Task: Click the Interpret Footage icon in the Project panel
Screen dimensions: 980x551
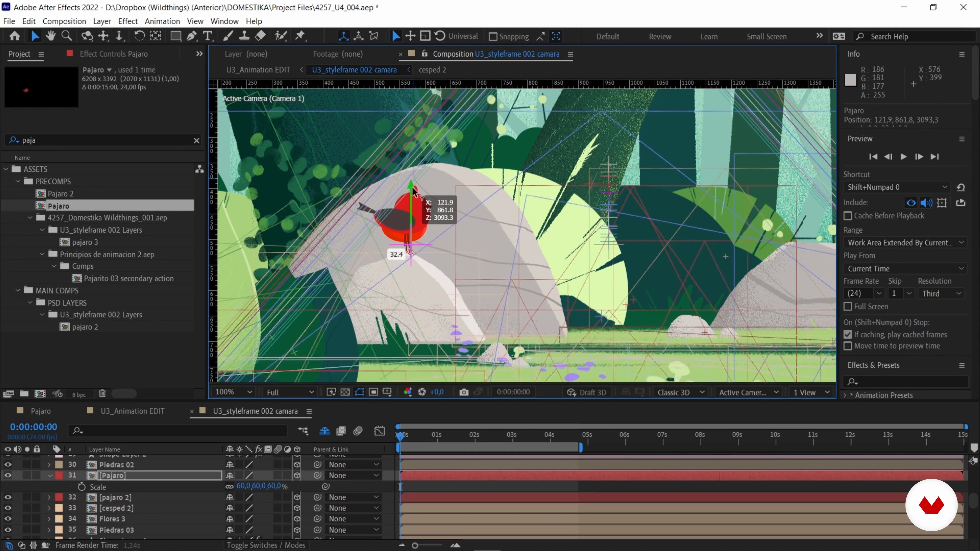Action: [x=8, y=394]
